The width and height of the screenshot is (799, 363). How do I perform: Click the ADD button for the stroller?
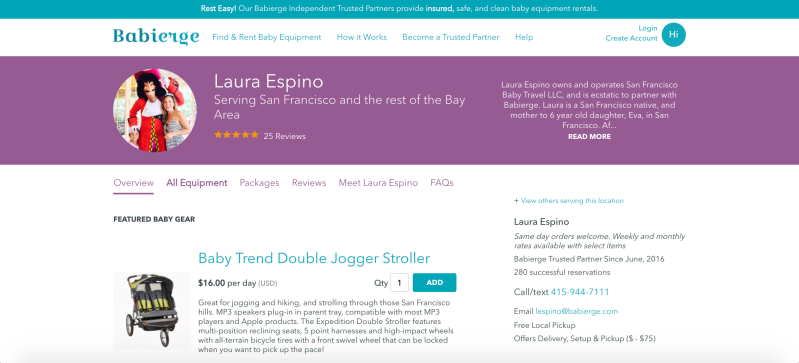[x=434, y=282]
